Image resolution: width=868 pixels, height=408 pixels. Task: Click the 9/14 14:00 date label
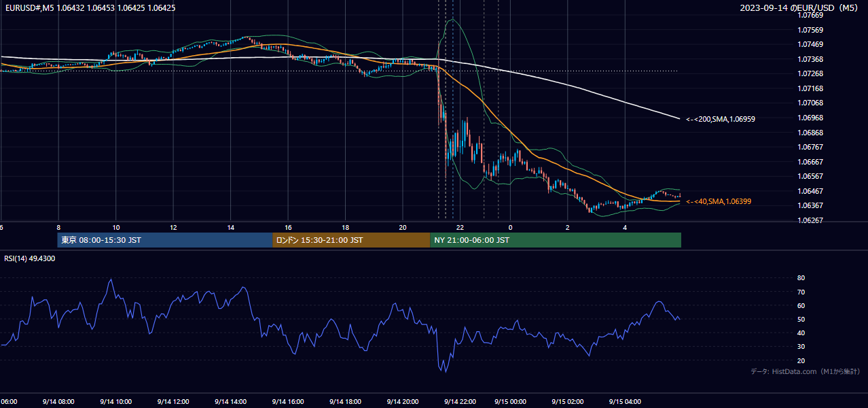[x=230, y=401]
